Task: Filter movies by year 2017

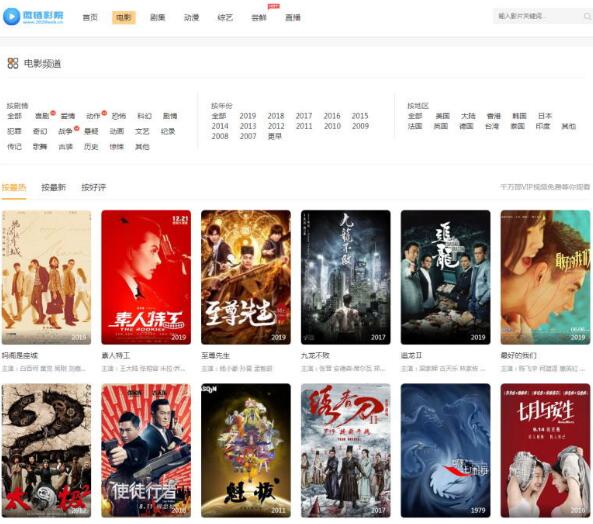Action: click(304, 116)
